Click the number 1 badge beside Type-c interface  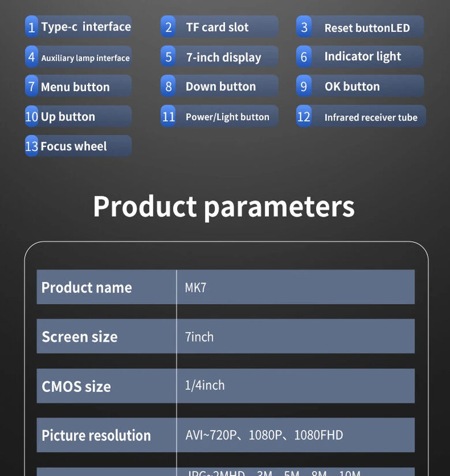point(32,27)
